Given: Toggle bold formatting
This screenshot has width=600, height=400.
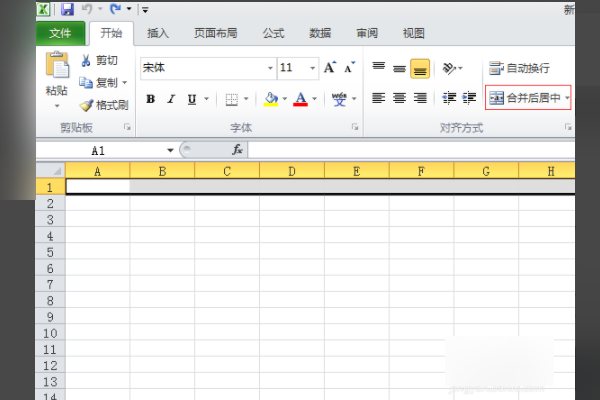Looking at the screenshot, I should pyautogui.click(x=151, y=99).
